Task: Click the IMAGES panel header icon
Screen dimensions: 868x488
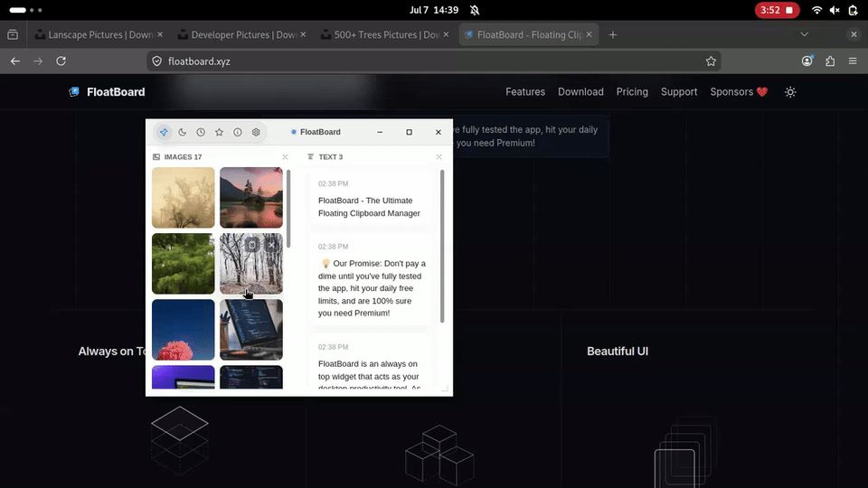Action: [156, 157]
